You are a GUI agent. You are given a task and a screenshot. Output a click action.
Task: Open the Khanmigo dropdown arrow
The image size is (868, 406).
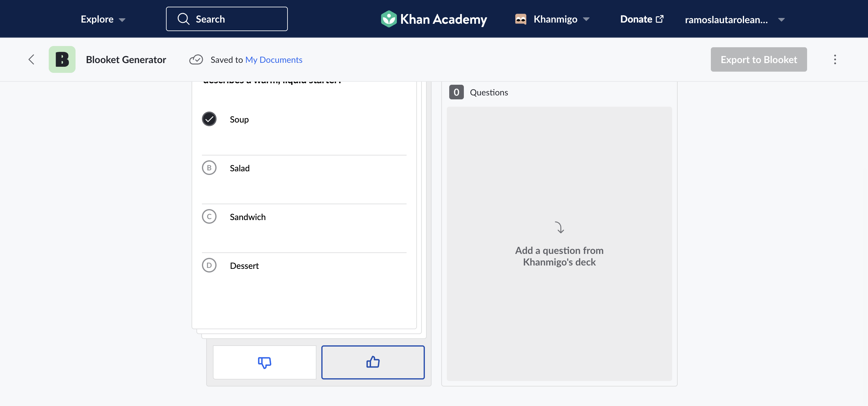pyautogui.click(x=586, y=19)
